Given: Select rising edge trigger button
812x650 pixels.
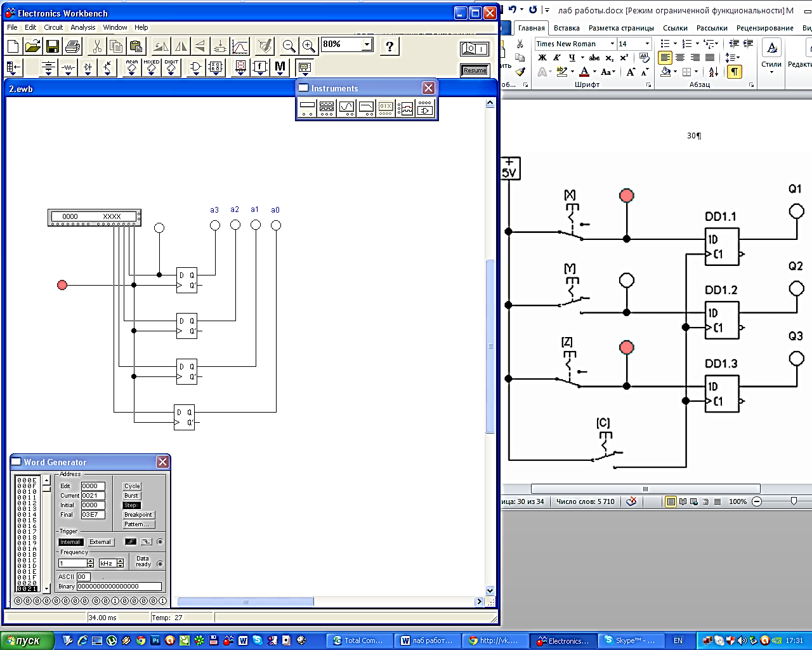Looking at the screenshot, I should click(131, 541).
